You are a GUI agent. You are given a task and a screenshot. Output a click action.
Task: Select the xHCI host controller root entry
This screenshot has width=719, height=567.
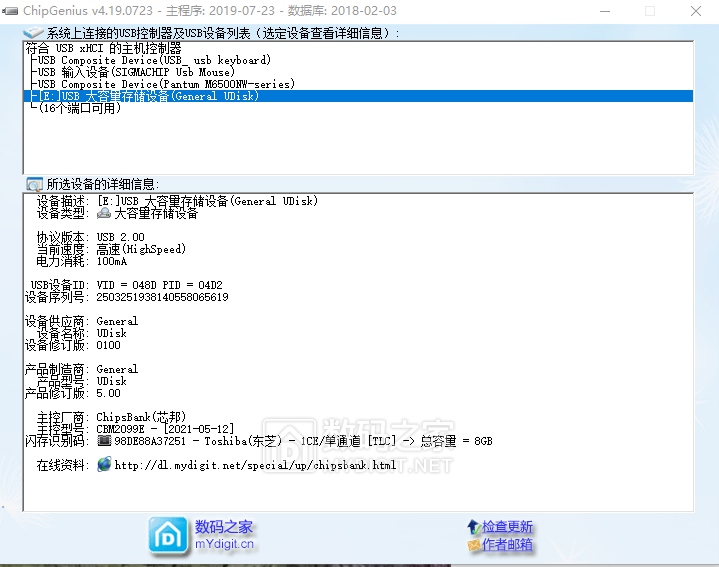click(103, 48)
